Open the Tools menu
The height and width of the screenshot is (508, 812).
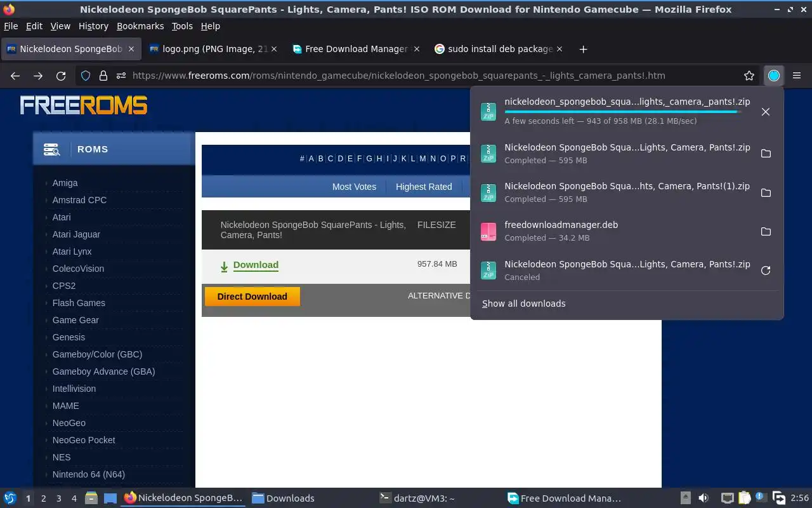click(182, 26)
